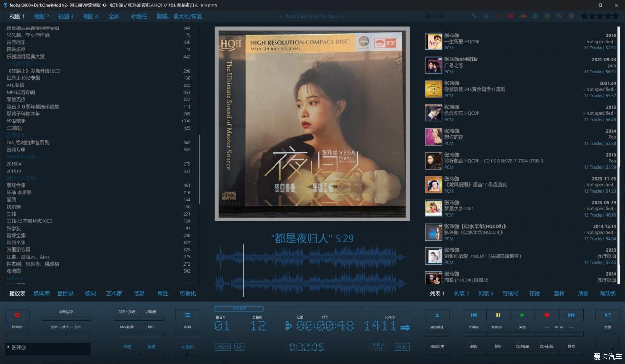Open the foobar2000 title bar icon
The width and height of the screenshot is (625, 364).
5,5
